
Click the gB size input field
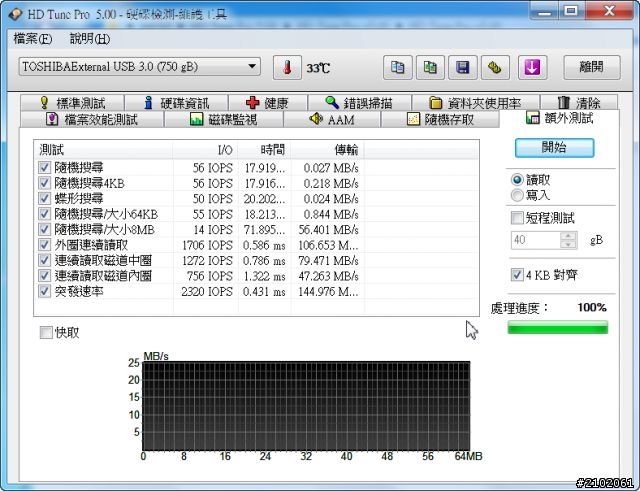tap(536, 240)
